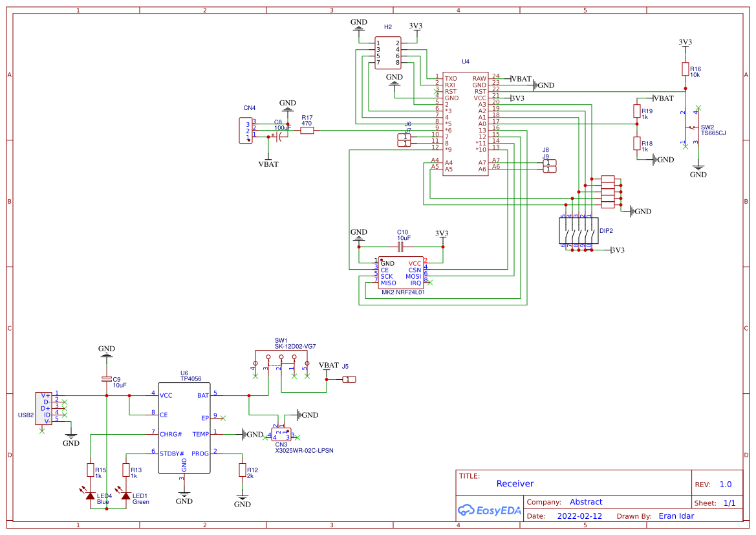Toggle slide switch SW2 TS665CJ
This screenshot has height=535, width=756.
(x=692, y=127)
